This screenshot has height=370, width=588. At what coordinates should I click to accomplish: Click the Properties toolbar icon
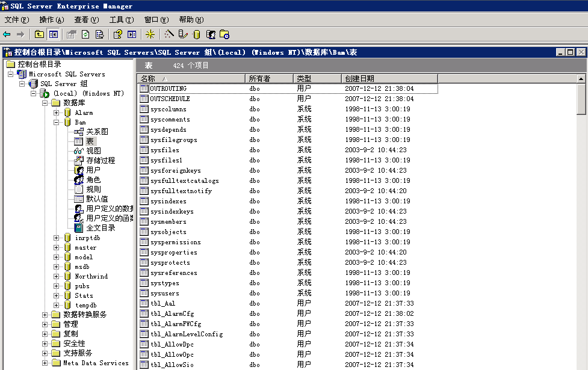(71, 34)
